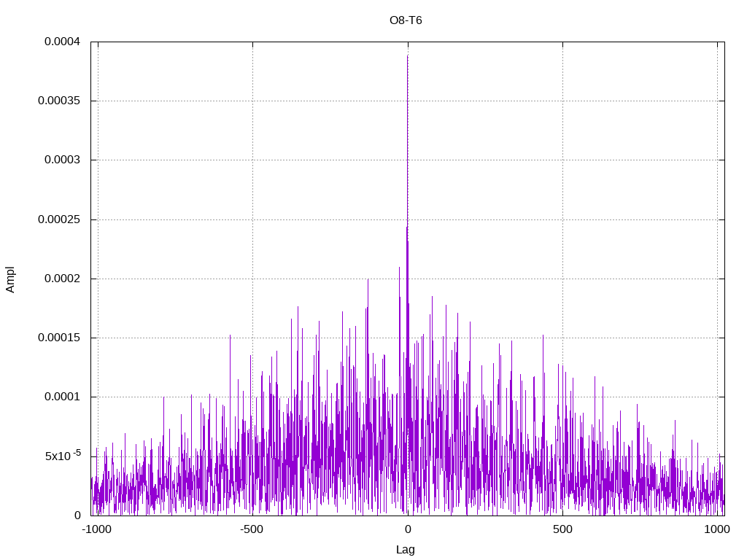This screenshot has width=747, height=560.
Task: Click the 0.00035 y-axis tick label
Action: tap(59, 101)
